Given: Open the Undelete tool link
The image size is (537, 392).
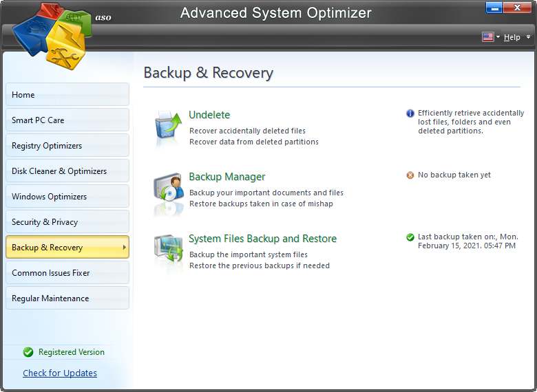Looking at the screenshot, I should [209, 115].
